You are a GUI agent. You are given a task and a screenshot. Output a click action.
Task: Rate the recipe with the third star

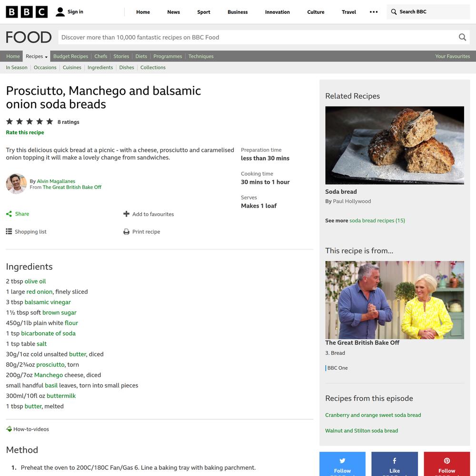coord(30,121)
